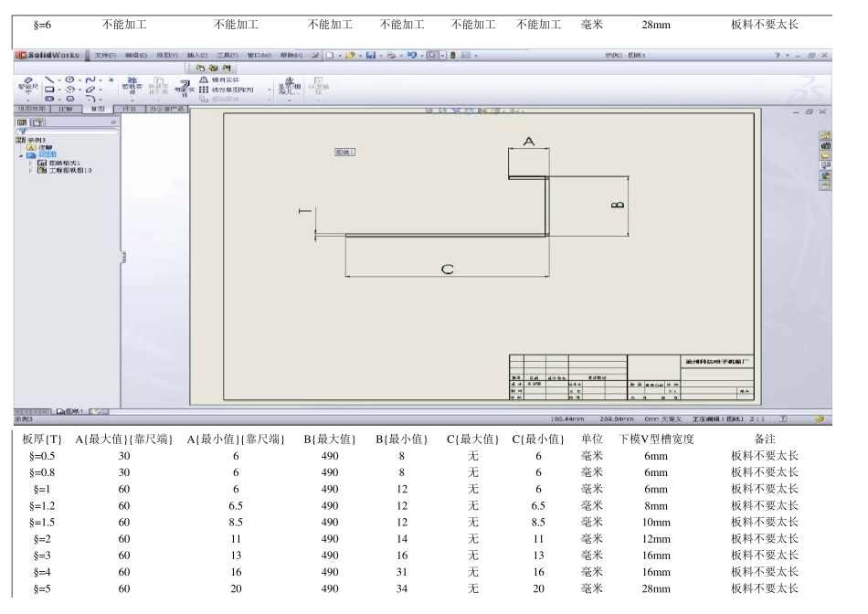
Task: Switch to the 注解 ribbon tab
Action: coord(67,108)
